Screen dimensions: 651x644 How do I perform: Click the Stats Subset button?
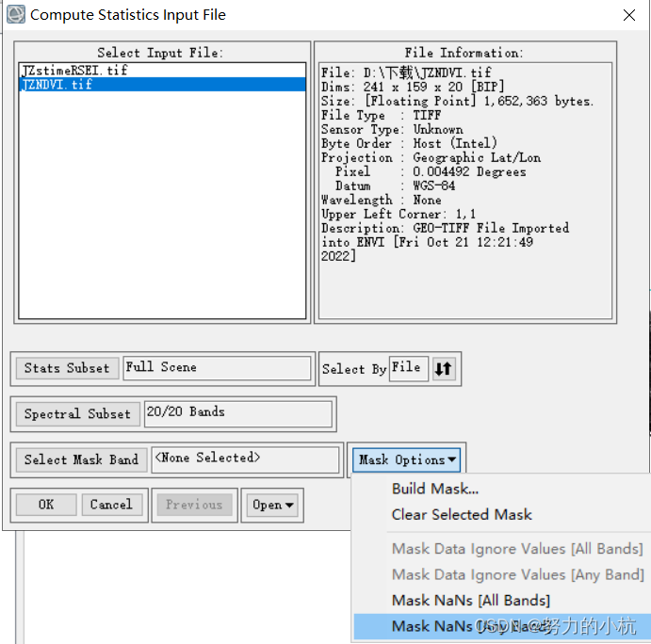coord(67,368)
